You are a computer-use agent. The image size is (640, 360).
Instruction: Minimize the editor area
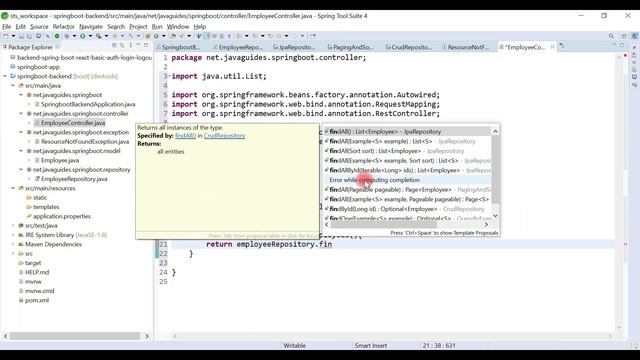point(614,45)
